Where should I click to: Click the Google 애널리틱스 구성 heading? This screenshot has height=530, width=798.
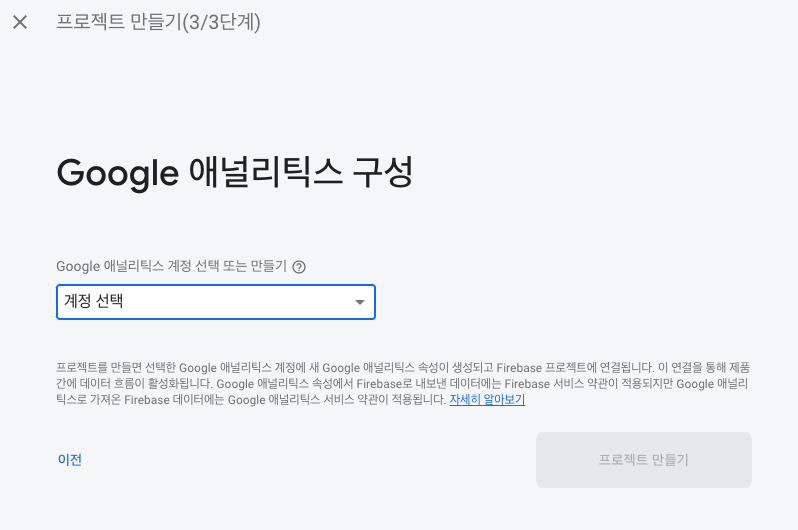(235, 173)
